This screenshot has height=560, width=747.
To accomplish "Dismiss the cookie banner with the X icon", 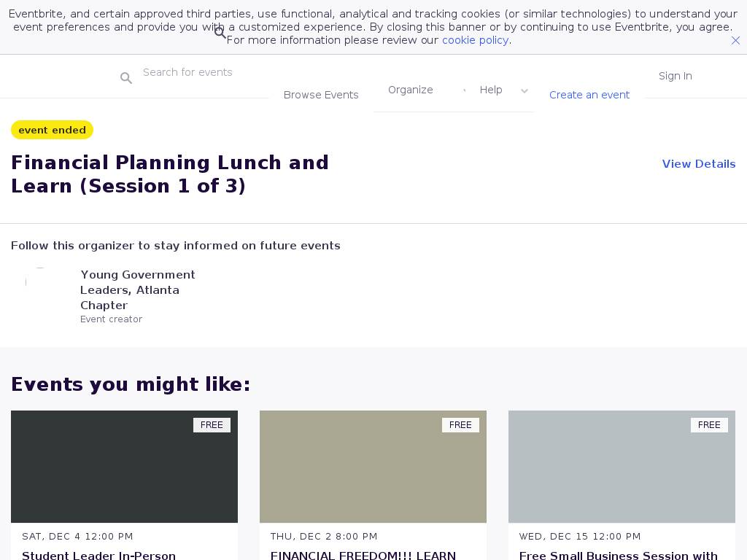I will pyautogui.click(x=735, y=41).
